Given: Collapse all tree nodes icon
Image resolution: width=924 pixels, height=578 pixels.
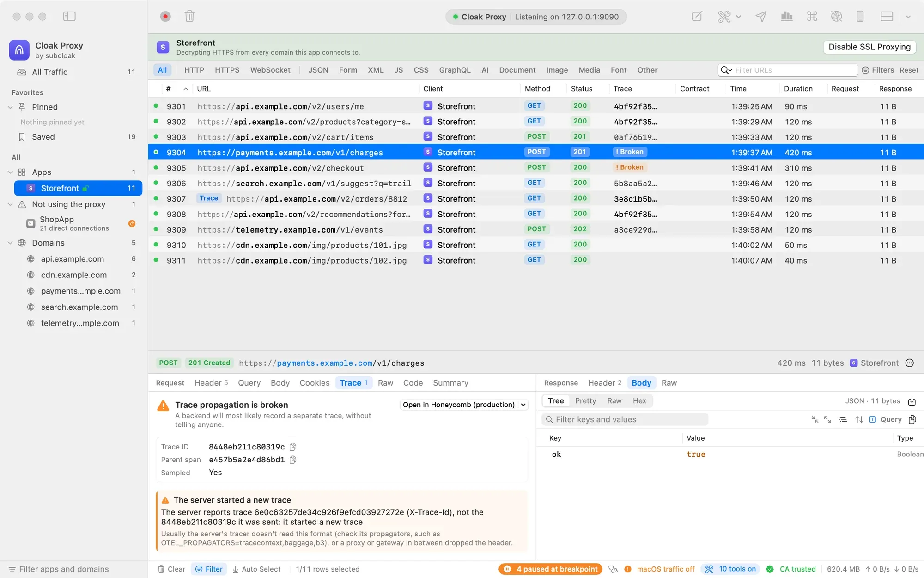Looking at the screenshot, I should [815, 419].
